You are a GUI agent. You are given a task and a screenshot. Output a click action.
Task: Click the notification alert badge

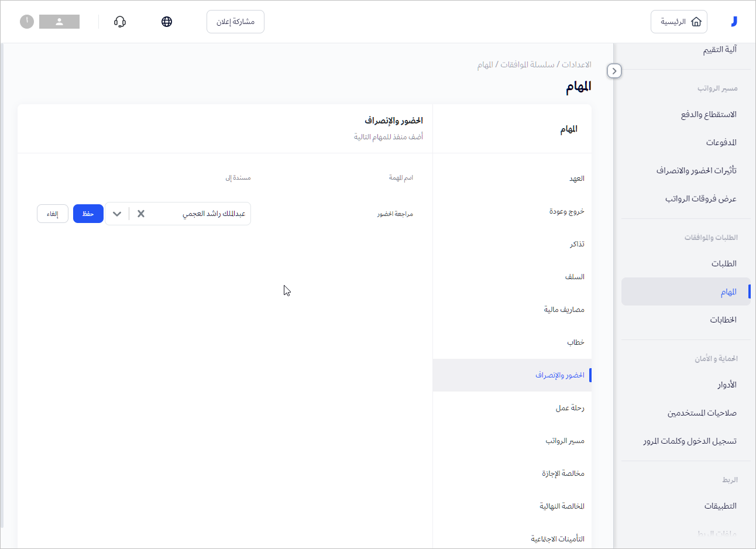tap(27, 22)
